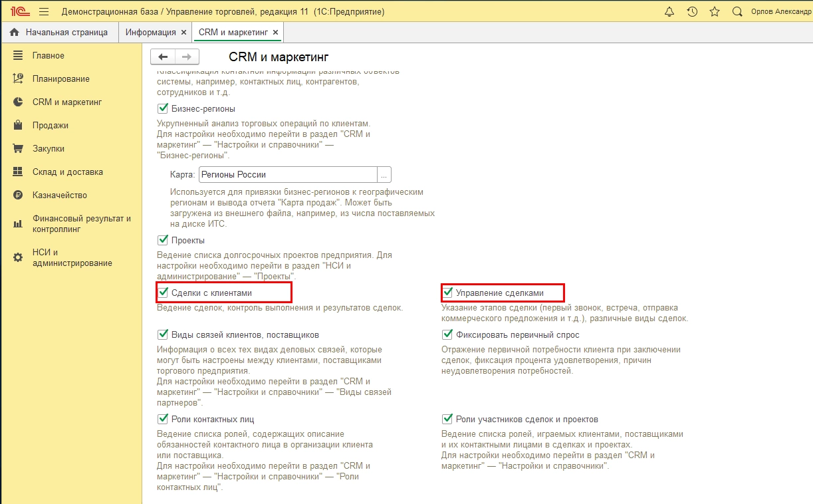Open the notifications bell
813x504 pixels.
(x=669, y=12)
